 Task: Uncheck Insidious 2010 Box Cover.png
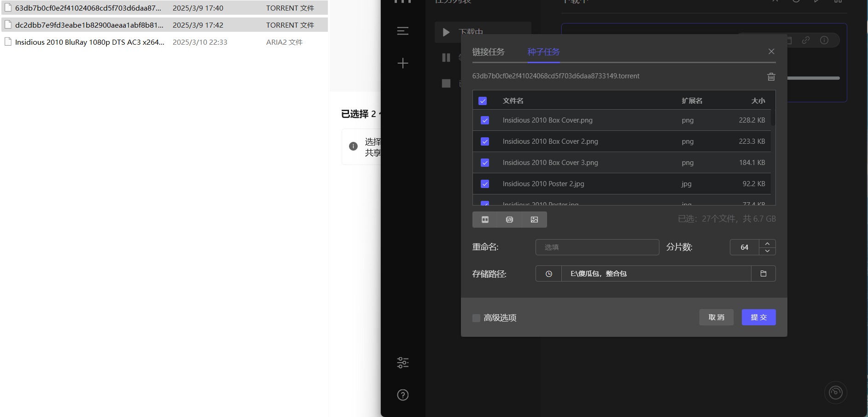click(x=485, y=120)
